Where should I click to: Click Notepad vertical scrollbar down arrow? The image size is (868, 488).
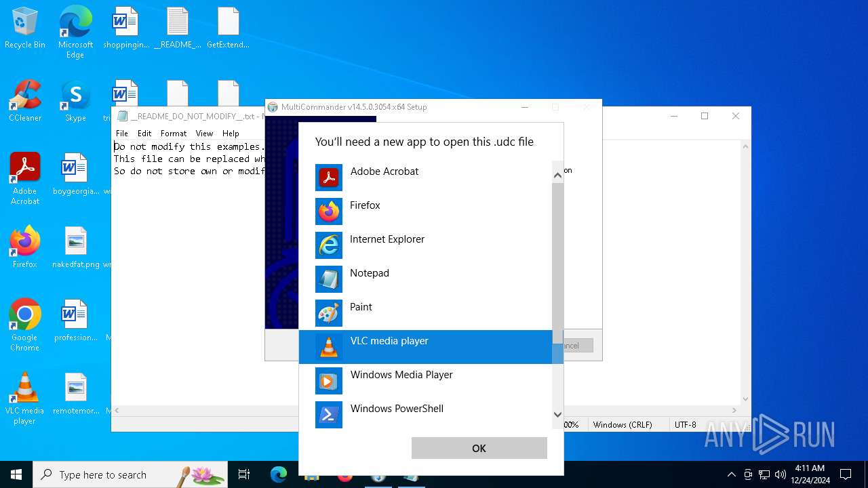click(745, 399)
